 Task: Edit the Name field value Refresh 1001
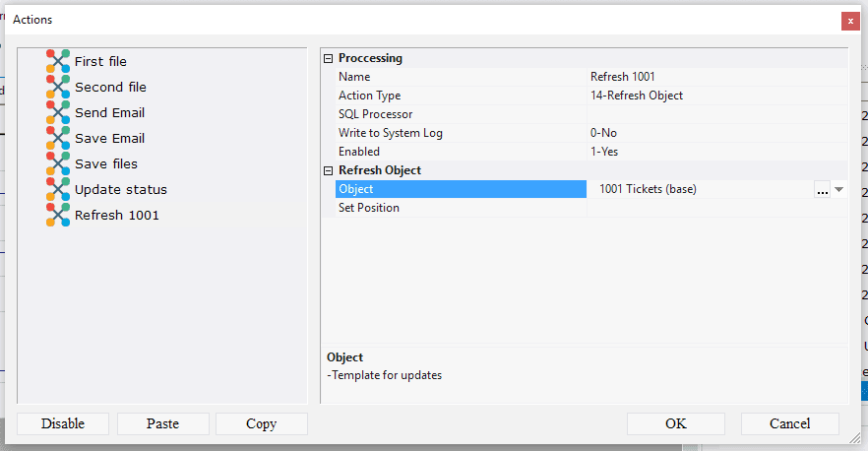[715, 77]
